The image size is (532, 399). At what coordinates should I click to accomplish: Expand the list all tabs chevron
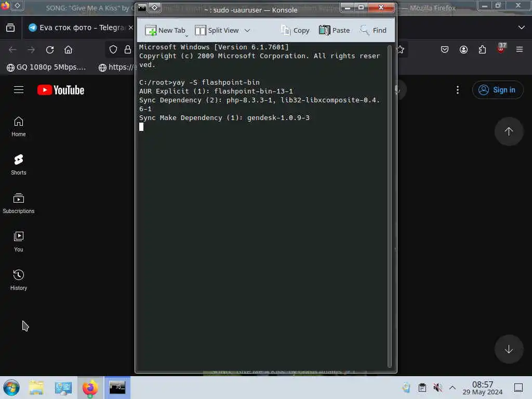[522, 28]
